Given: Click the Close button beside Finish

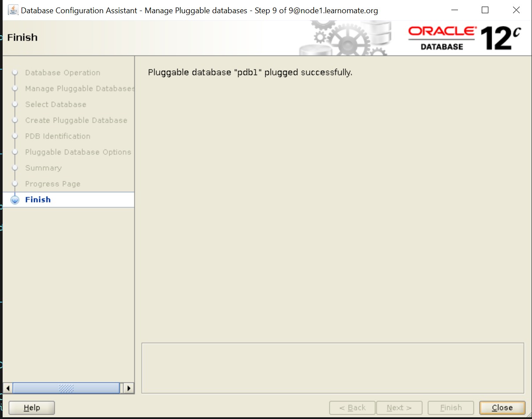Looking at the screenshot, I should tap(502, 408).
